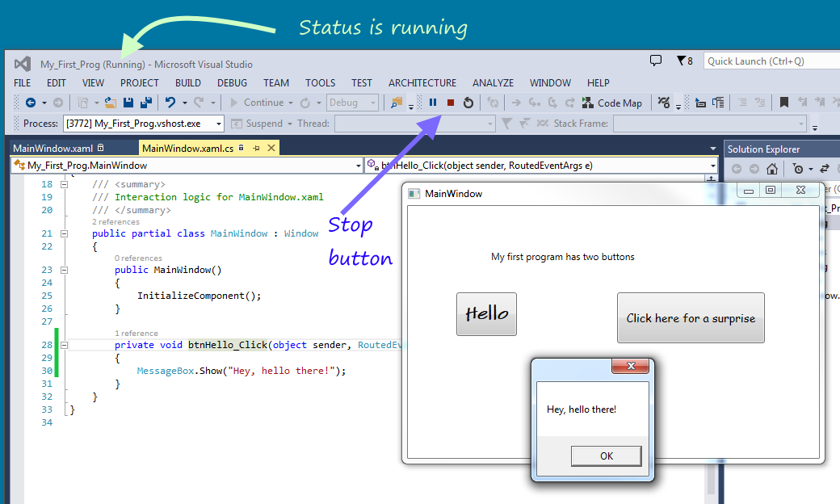840x504 pixels.
Task: Click inside the Quick Launch search box
Action: (x=767, y=61)
